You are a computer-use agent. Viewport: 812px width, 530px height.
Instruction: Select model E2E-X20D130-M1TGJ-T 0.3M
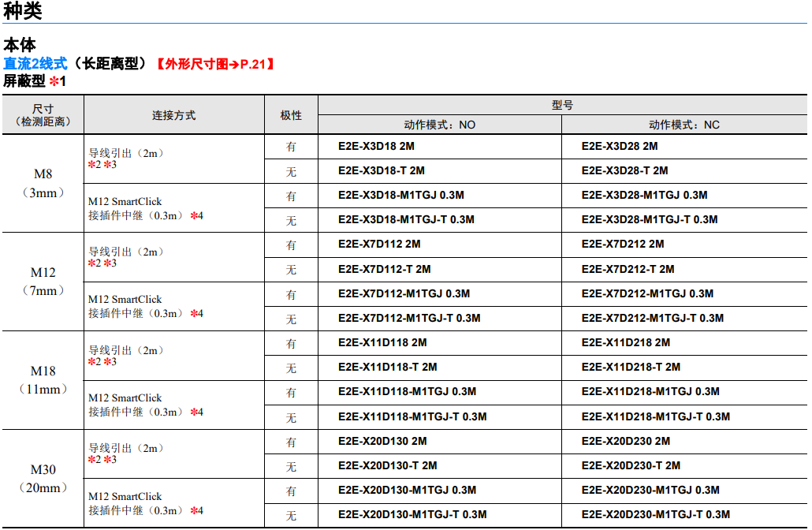tap(413, 515)
